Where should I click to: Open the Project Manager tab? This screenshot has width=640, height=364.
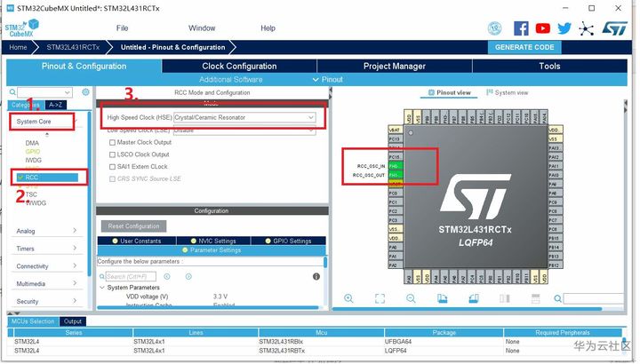coord(395,66)
